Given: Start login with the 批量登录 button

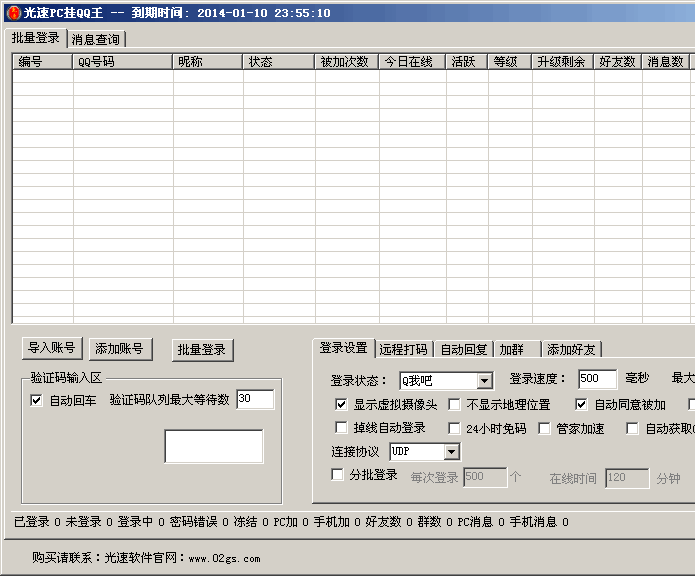Looking at the screenshot, I should (x=202, y=350).
